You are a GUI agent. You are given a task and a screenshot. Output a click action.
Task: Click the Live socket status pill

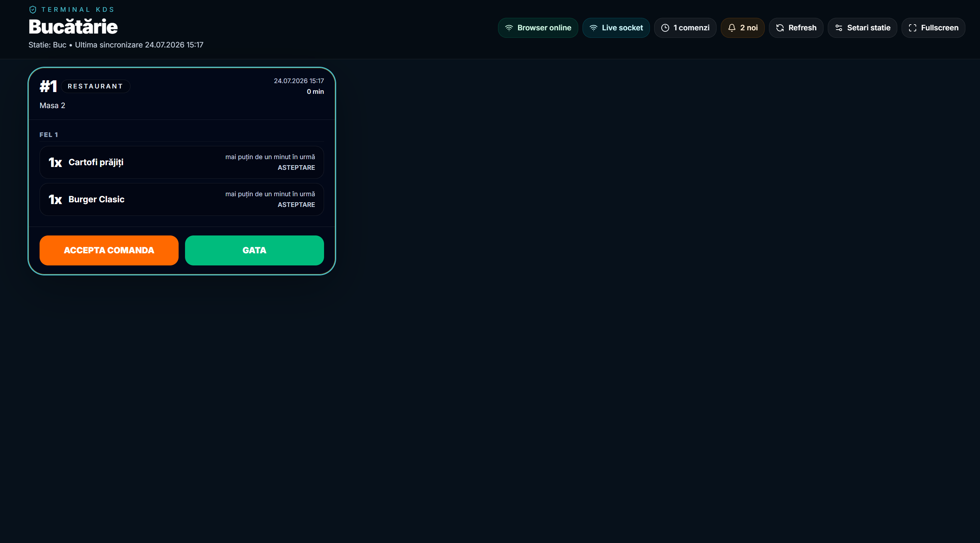(x=616, y=28)
